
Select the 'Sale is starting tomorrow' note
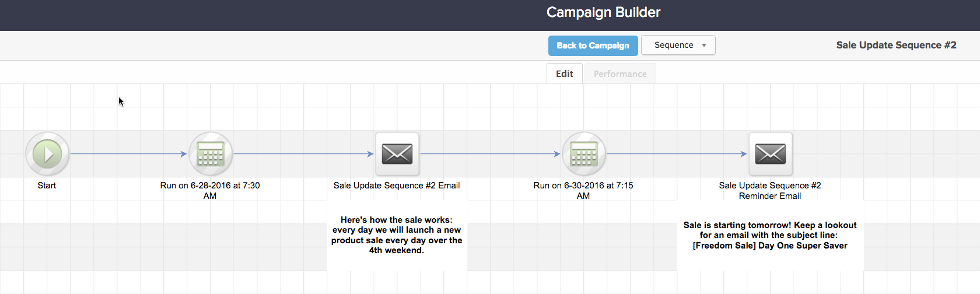pos(770,235)
